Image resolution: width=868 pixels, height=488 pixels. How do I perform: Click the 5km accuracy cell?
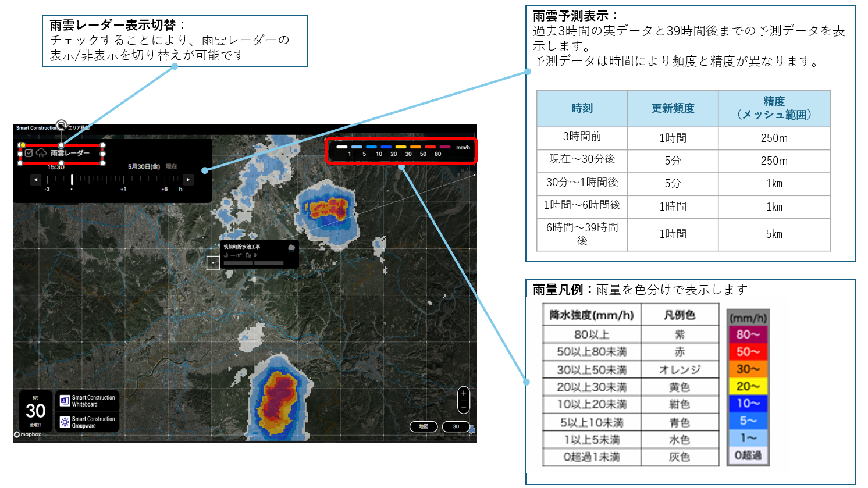(774, 234)
